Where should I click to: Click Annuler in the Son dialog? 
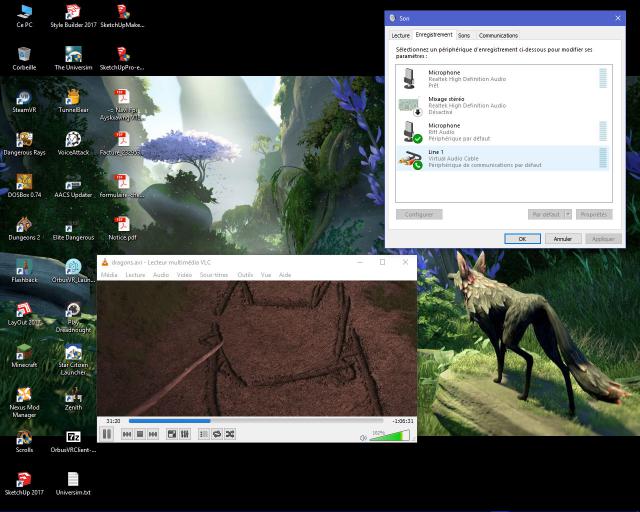coord(563,239)
